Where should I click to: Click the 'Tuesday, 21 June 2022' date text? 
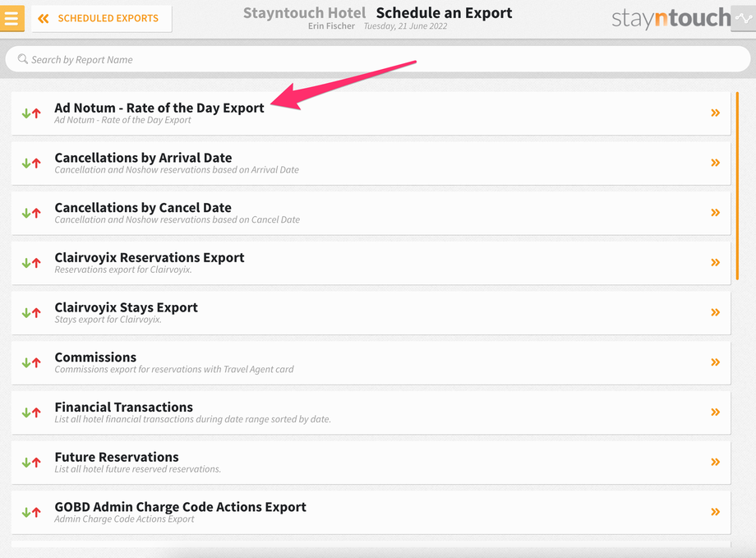[405, 26]
